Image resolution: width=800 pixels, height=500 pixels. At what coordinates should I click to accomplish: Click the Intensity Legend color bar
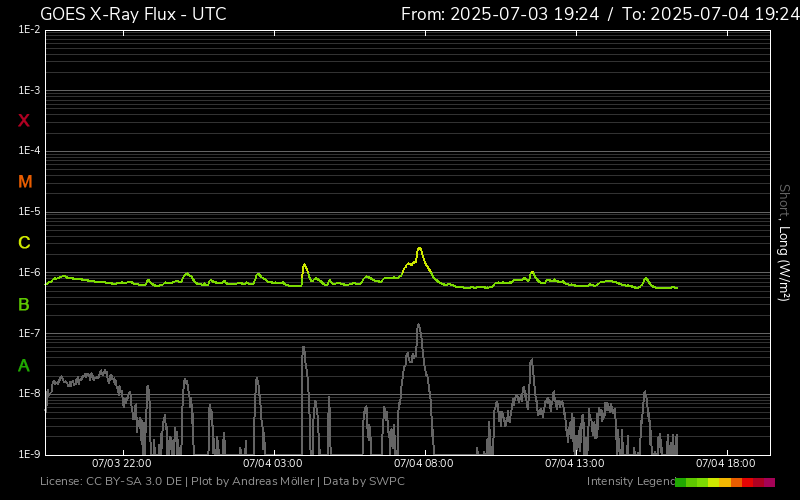coord(725,482)
